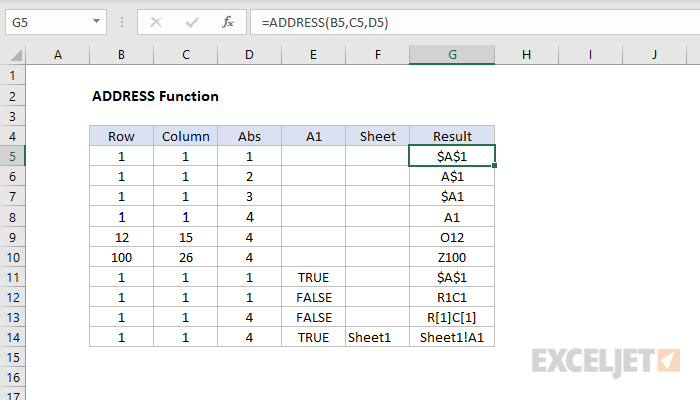This screenshot has height=400, width=700.
Task: Click the ADDRESS Function title cell
Action: [155, 97]
